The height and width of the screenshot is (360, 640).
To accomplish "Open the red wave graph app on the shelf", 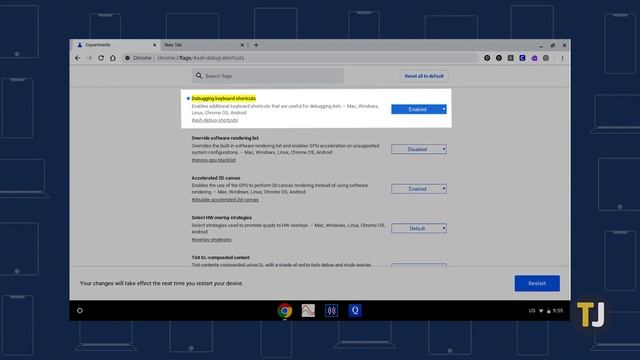I will pyautogui.click(x=308, y=311).
